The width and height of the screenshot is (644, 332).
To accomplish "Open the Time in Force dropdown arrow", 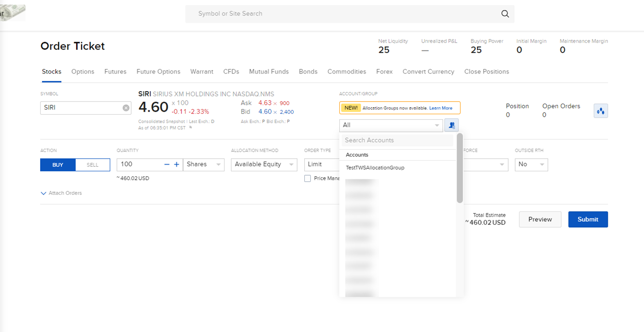I will coord(502,165).
